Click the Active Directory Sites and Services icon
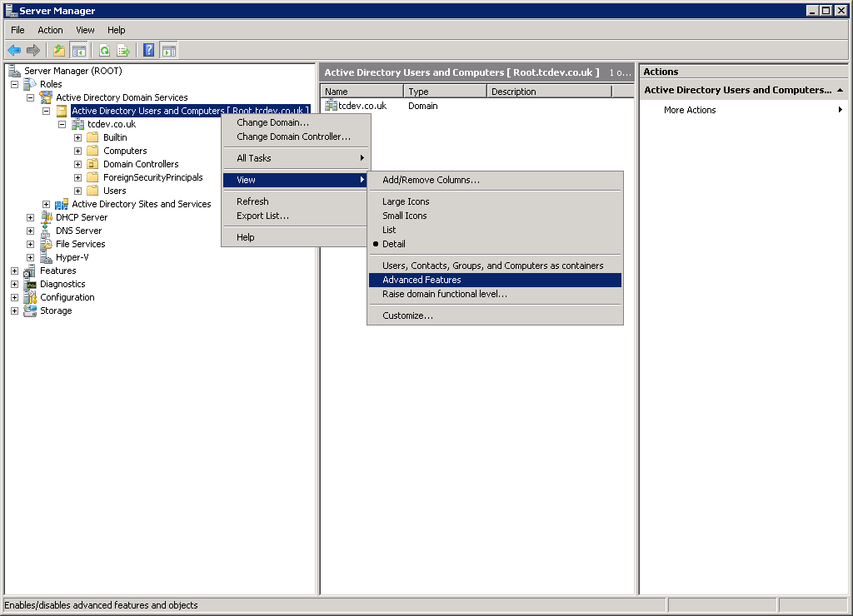The height and width of the screenshot is (616, 853). tap(62, 205)
